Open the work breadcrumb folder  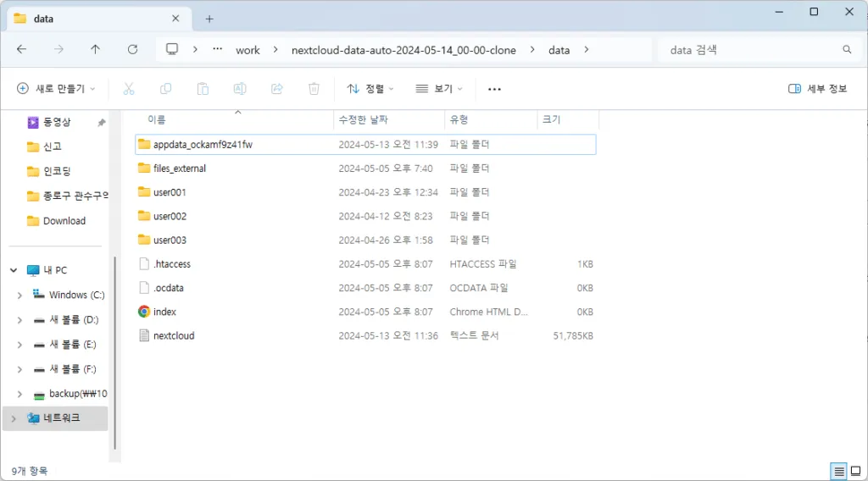[248, 50]
